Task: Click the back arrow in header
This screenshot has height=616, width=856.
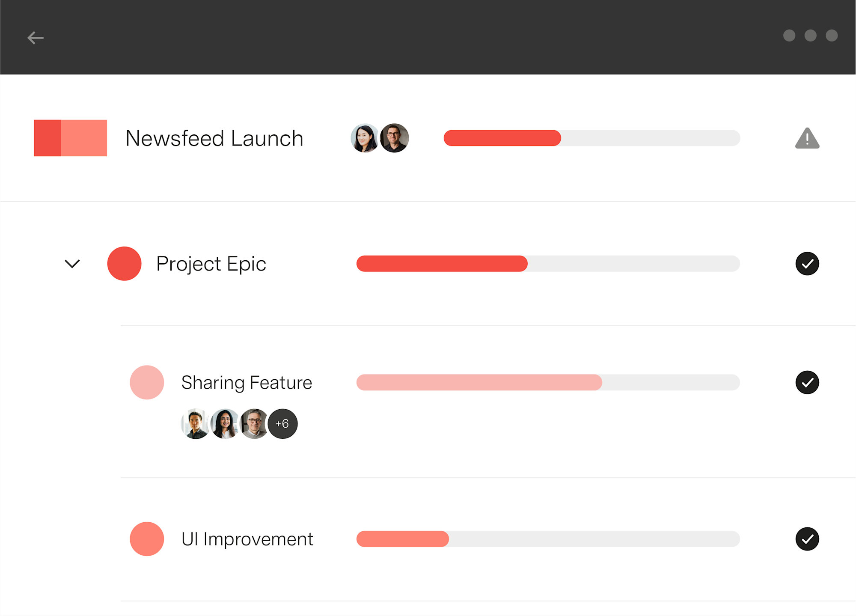Action: pyautogui.click(x=36, y=38)
